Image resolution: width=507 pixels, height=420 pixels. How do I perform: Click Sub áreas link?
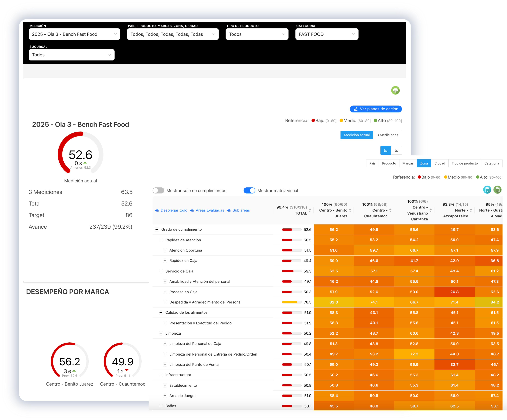tap(238, 210)
